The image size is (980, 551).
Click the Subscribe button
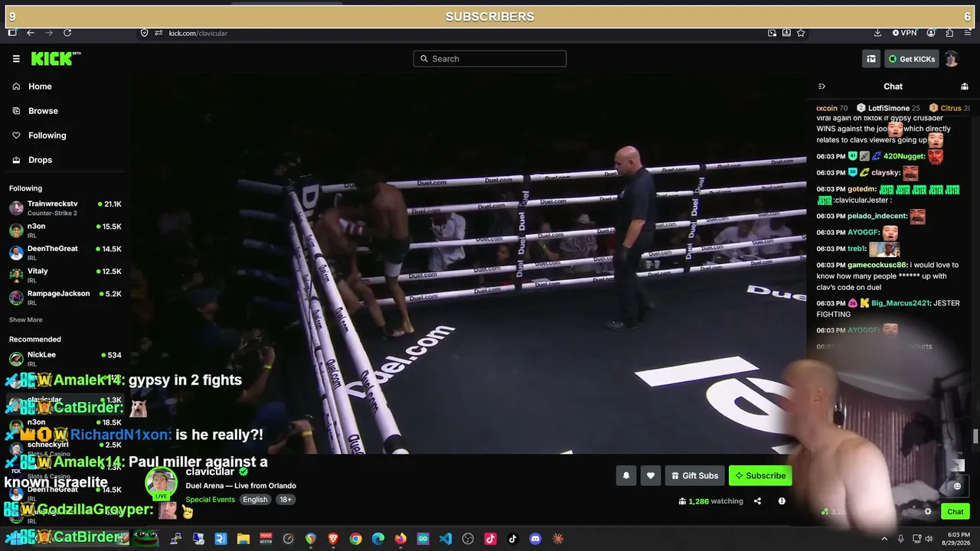pos(760,475)
